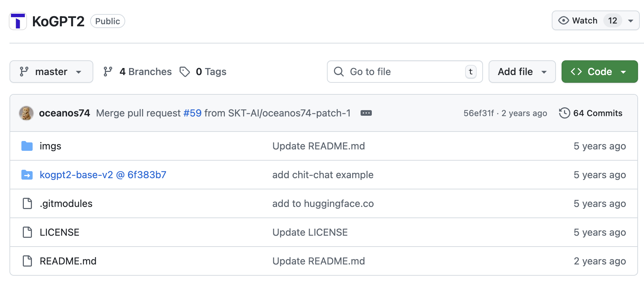This screenshot has height=282, width=644.
Task: Click the imgs folder icon
Action: pyautogui.click(x=27, y=146)
